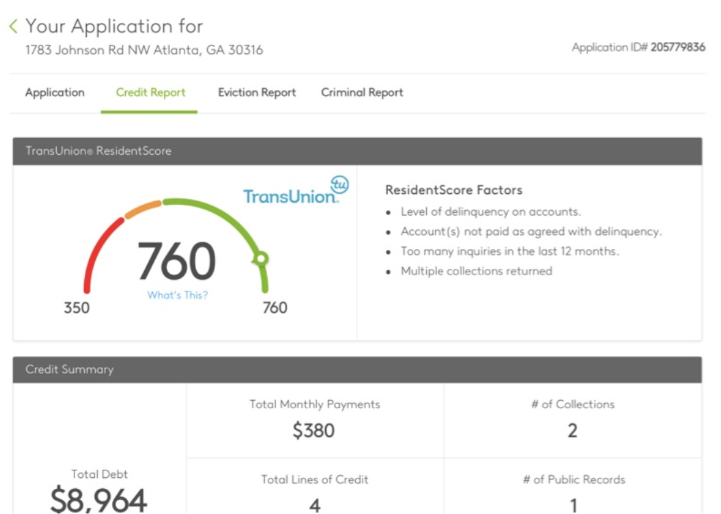
Task: Select the Credit Report tab
Action: click(150, 92)
